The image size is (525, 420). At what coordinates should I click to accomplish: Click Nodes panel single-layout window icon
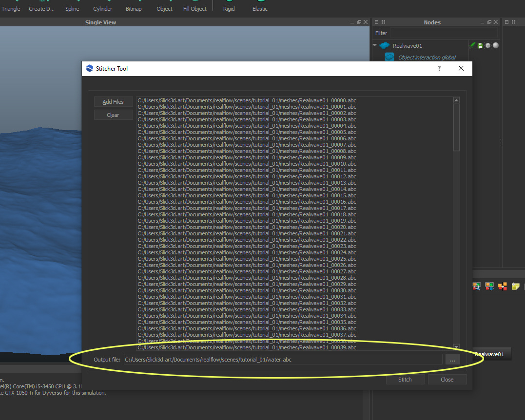376,22
